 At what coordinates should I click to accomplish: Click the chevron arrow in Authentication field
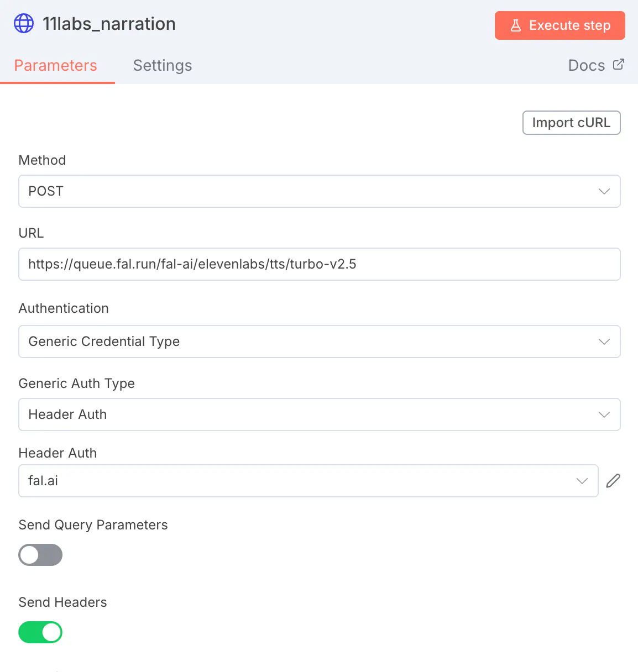604,342
